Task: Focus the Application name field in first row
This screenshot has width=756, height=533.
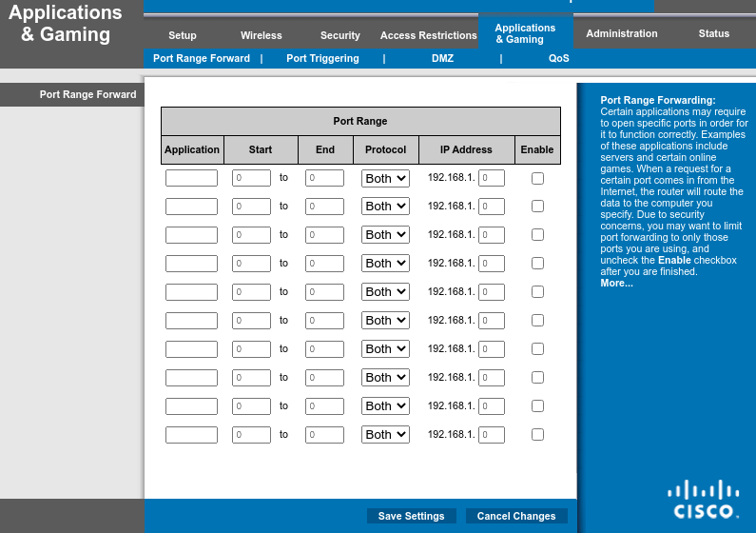Action: (x=191, y=178)
